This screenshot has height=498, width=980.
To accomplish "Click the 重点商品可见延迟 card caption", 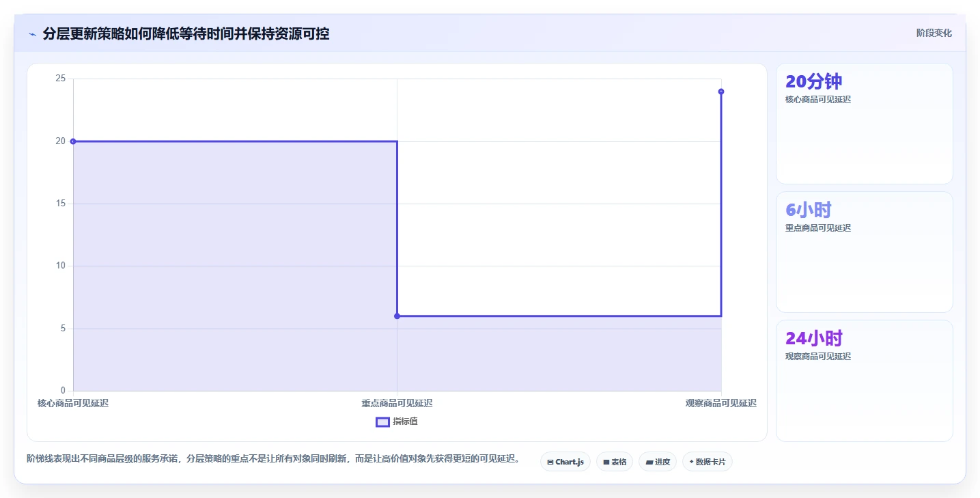I will tap(818, 228).
